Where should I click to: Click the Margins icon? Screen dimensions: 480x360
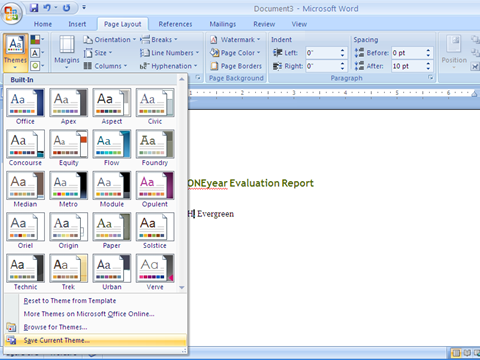(x=67, y=45)
